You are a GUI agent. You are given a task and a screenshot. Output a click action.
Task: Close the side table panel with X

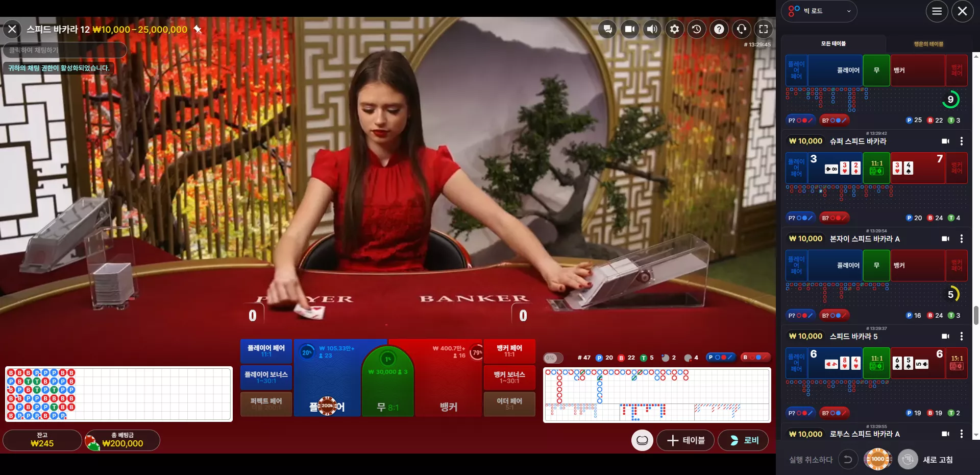963,11
